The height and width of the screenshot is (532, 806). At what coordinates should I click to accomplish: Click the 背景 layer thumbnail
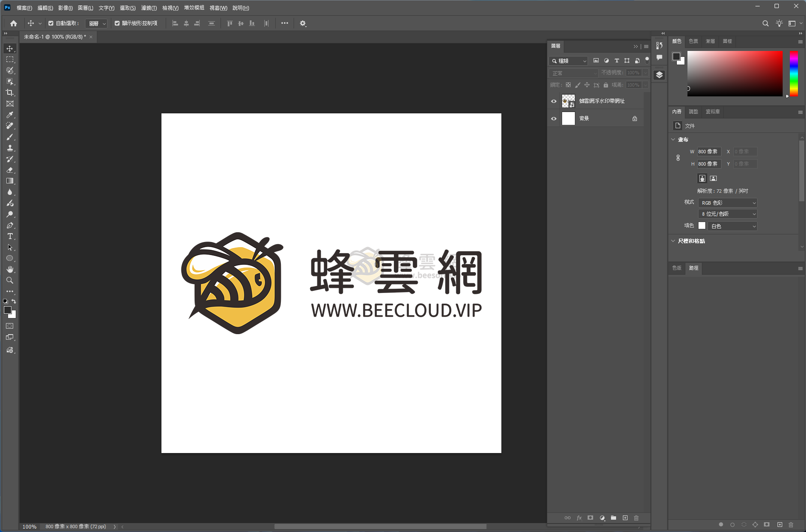(568, 118)
